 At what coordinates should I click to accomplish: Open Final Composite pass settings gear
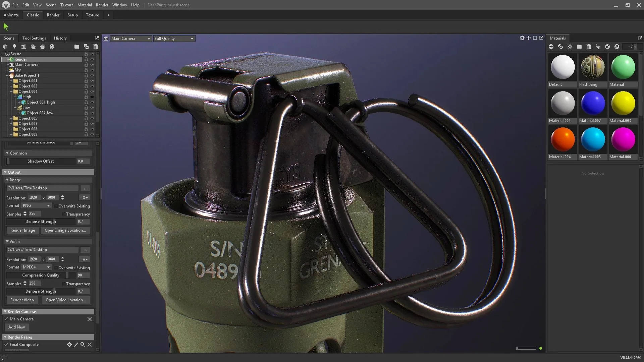click(69, 344)
